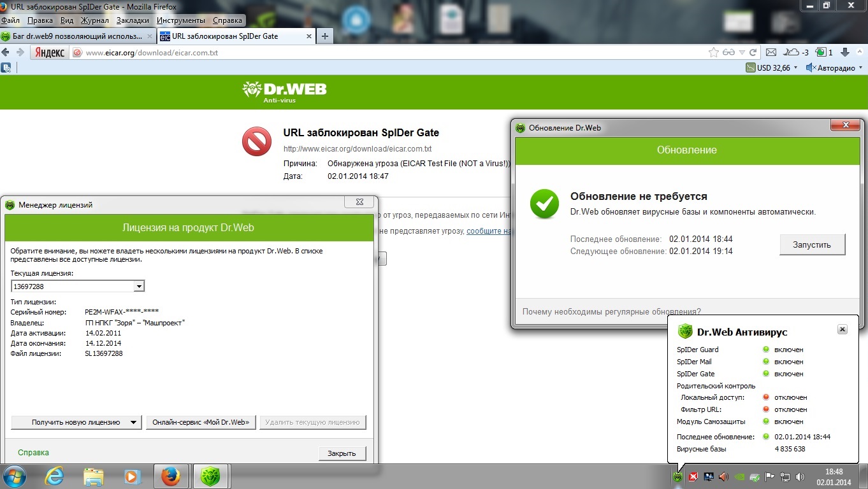Close the Dr.Web Антивирус status popup
The image size is (868, 489).
point(842,329)
